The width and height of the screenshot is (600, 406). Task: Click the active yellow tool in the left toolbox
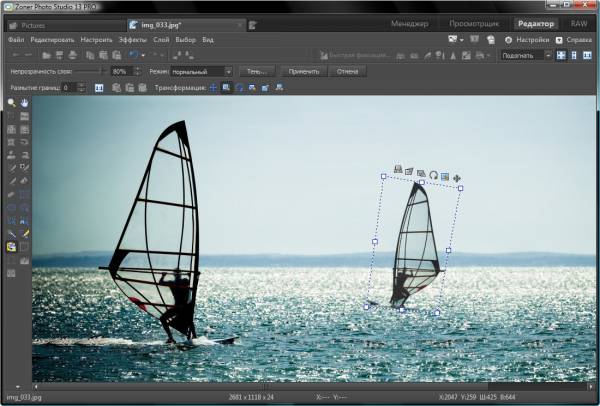pos(11,246)
